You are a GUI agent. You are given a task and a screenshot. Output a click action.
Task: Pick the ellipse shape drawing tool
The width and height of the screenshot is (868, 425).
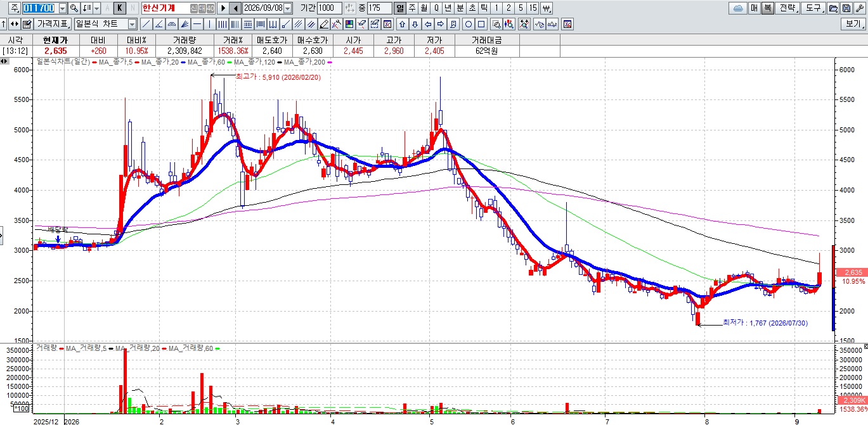click(x=469, y=24)
